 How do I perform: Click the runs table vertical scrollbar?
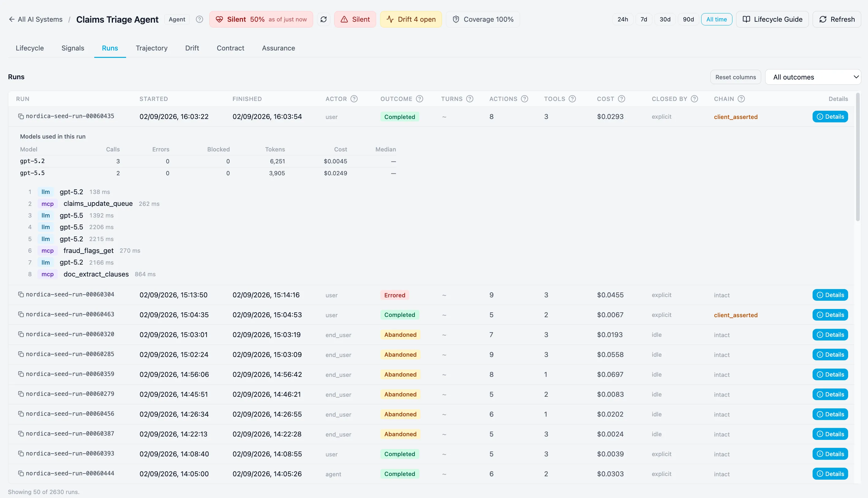858,157
